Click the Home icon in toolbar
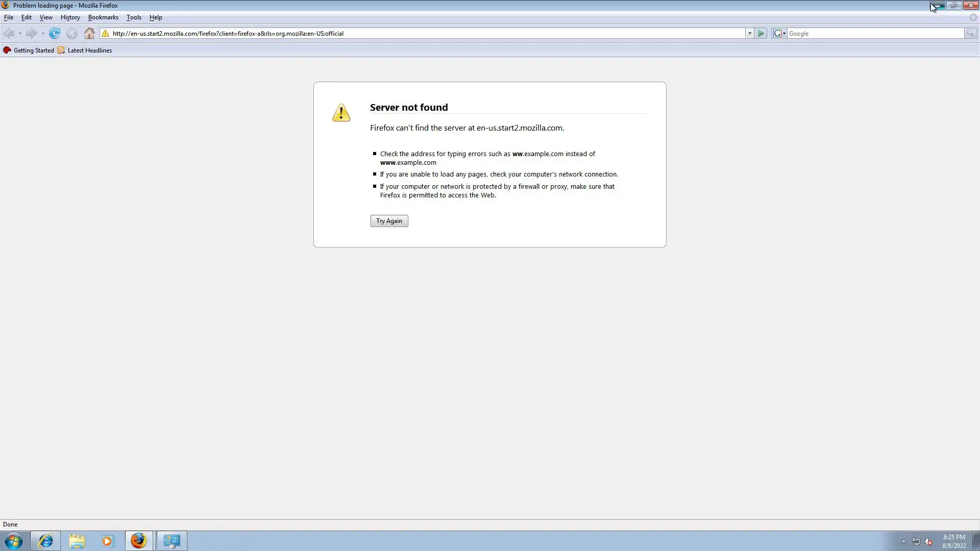This screenshot has width=980, height=551. click(89, 34)
